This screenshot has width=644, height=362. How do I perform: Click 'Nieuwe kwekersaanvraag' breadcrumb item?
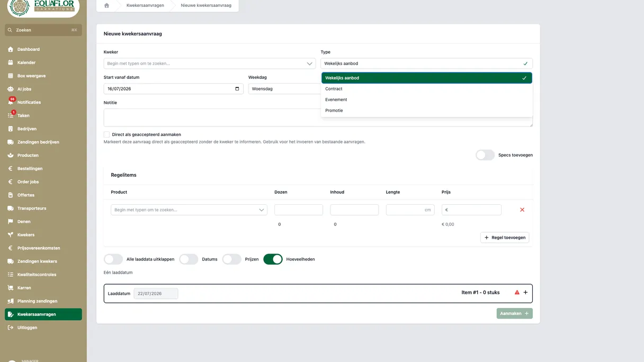click(x=206, y=5)
